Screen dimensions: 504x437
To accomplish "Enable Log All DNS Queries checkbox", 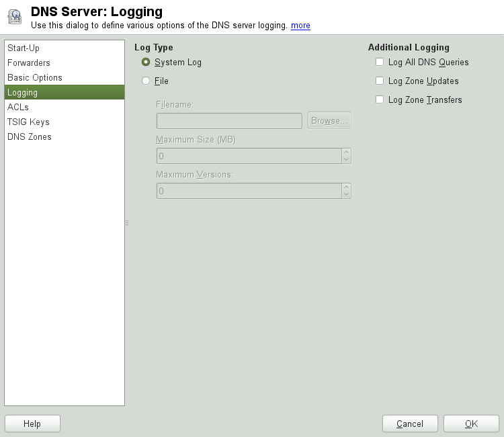I will tap(380, 62).
